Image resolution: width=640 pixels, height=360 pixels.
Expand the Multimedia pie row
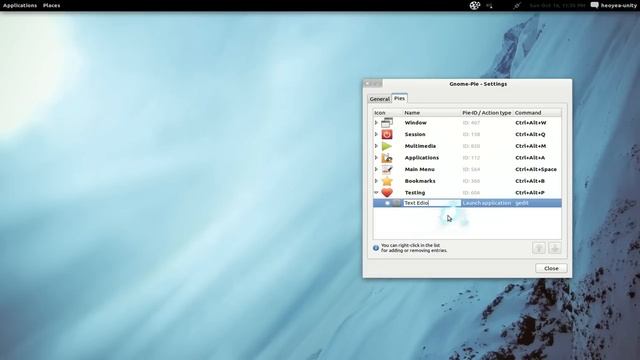pos(376,146)
